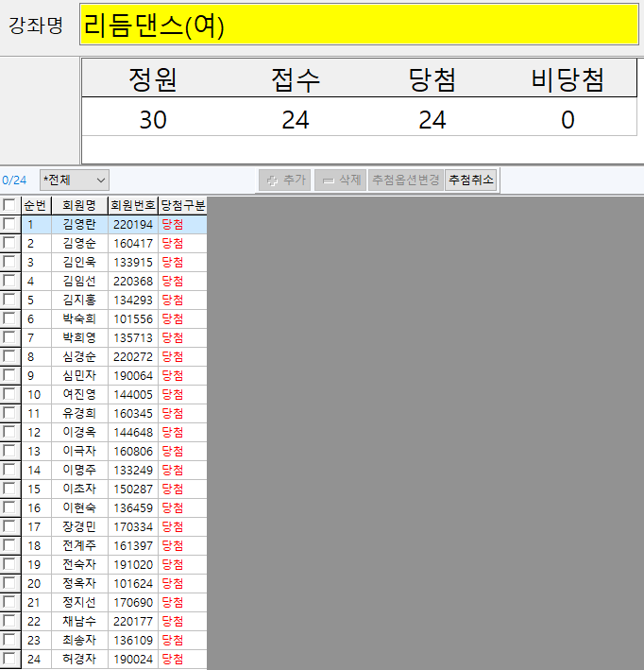Click the 회원명 column header

(79, 205)
